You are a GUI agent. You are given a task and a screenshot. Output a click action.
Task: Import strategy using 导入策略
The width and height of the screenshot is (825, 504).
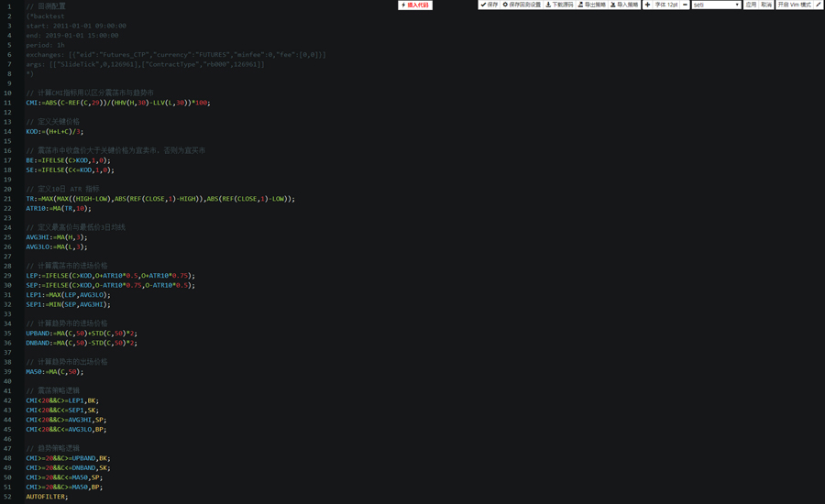(x=624, y=5)
